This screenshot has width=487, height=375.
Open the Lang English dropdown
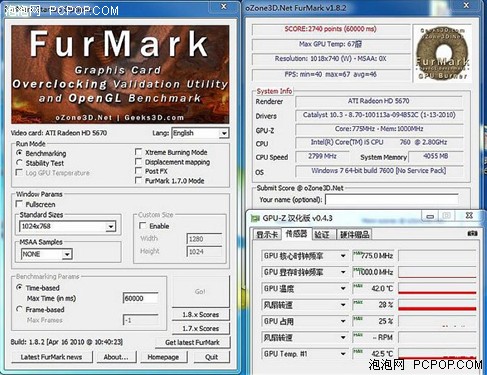tap(200, 133)
